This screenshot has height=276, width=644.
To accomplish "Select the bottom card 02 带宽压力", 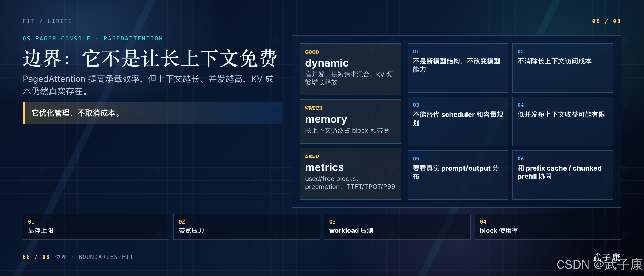I will 247,226.
